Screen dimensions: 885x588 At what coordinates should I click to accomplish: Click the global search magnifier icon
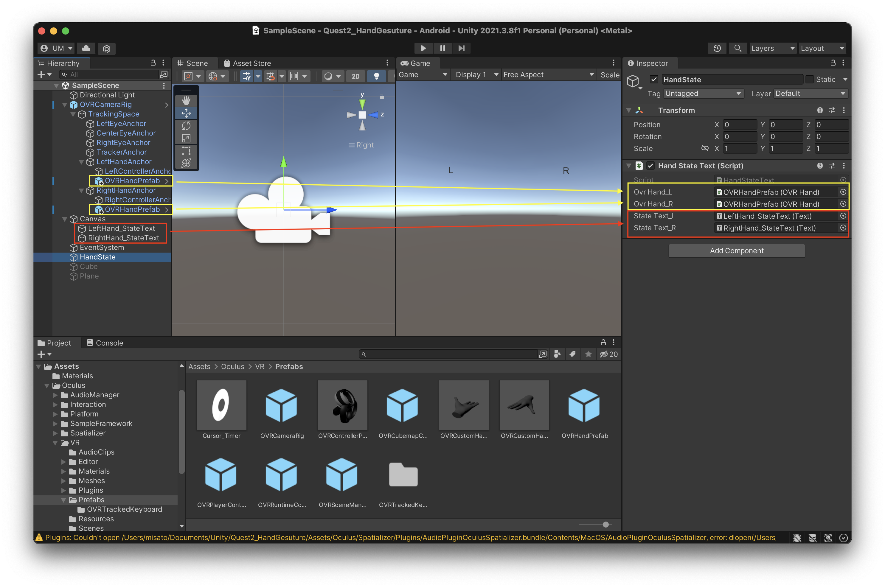click(737, 48)
